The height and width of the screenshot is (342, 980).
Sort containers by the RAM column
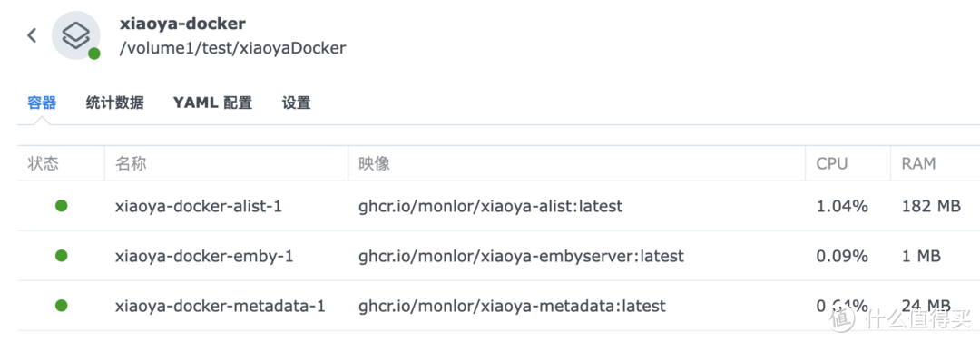point(918,164)
